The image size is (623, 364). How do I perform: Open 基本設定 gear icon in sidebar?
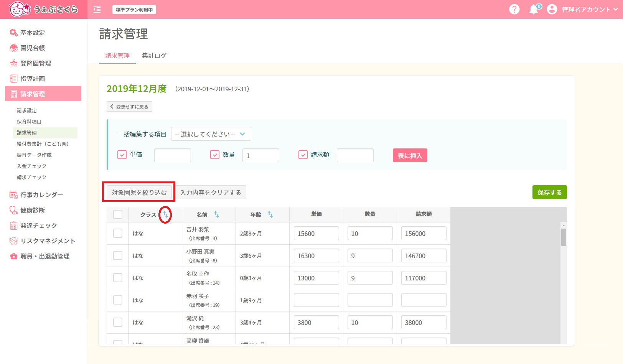pyautogui.click(x=14, y=33)
